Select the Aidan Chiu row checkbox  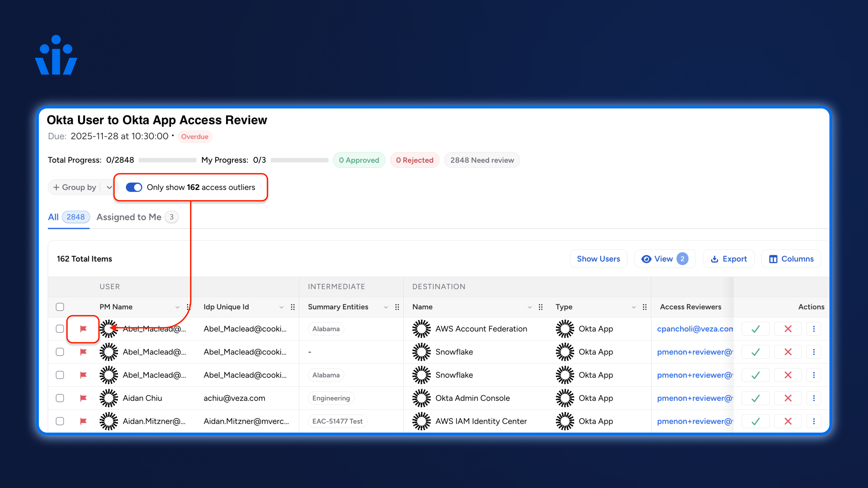[60, 398]
